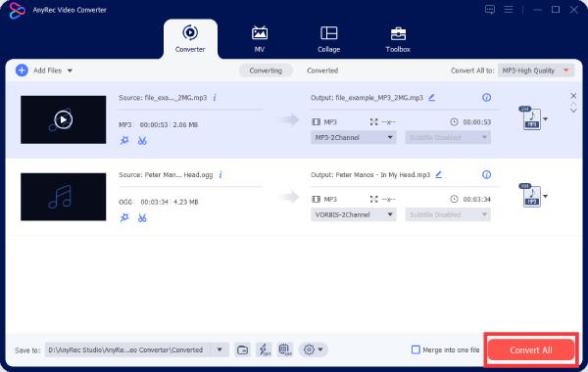
Task: Click the Convert All button
Action: pyautogui.click(x=531, y=349)
